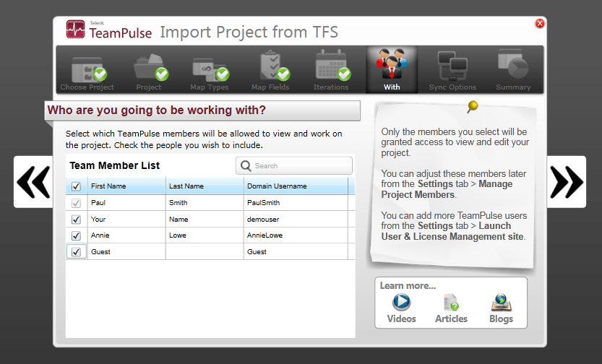Image resolution: width=602 pixels, height=364 pixels.
Task: Uncheck Annie Lowe's checkbox
Action: (77, 235)
